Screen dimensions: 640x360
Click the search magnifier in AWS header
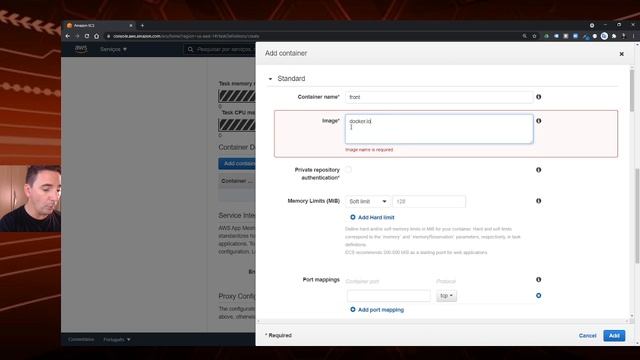point(190,49)
